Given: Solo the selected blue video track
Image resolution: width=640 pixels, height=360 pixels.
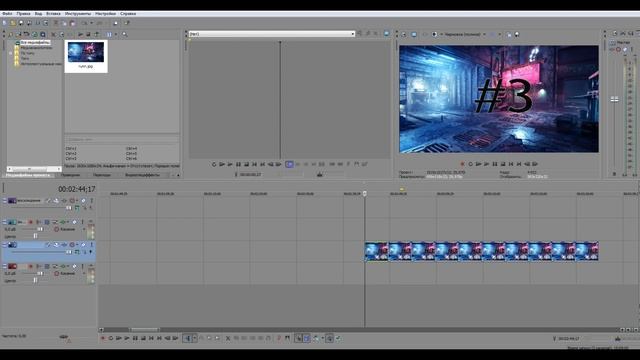Looking at the screenshot, I should pyautogui.click(x=91, y=245).
